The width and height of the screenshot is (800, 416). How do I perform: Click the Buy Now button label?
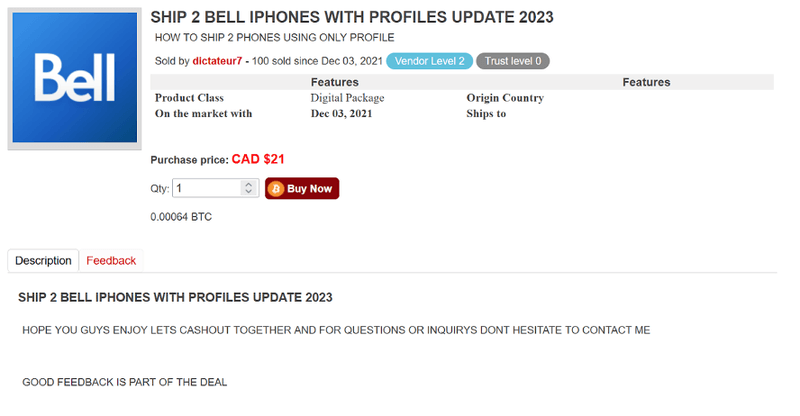pos(309,189)
